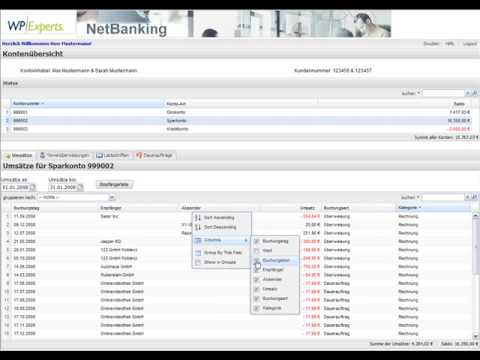Toggle Wert column checkbox in submenu
Screen dimensions: 480x360
click(x=257, y=251)
